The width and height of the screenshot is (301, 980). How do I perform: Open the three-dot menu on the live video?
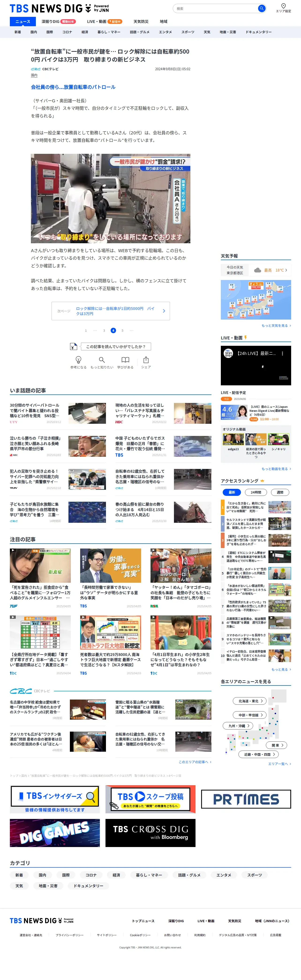(x=282, y=354)
